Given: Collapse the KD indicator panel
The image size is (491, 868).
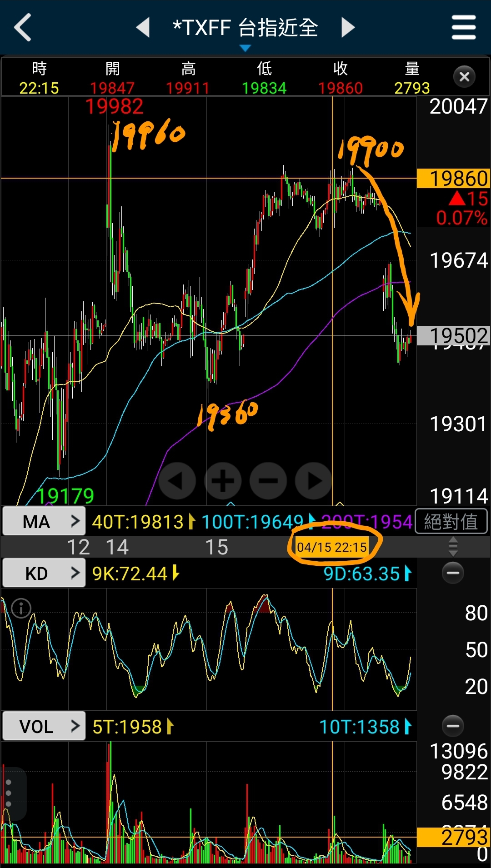Looking at the screenshot, I should point(453,573).
